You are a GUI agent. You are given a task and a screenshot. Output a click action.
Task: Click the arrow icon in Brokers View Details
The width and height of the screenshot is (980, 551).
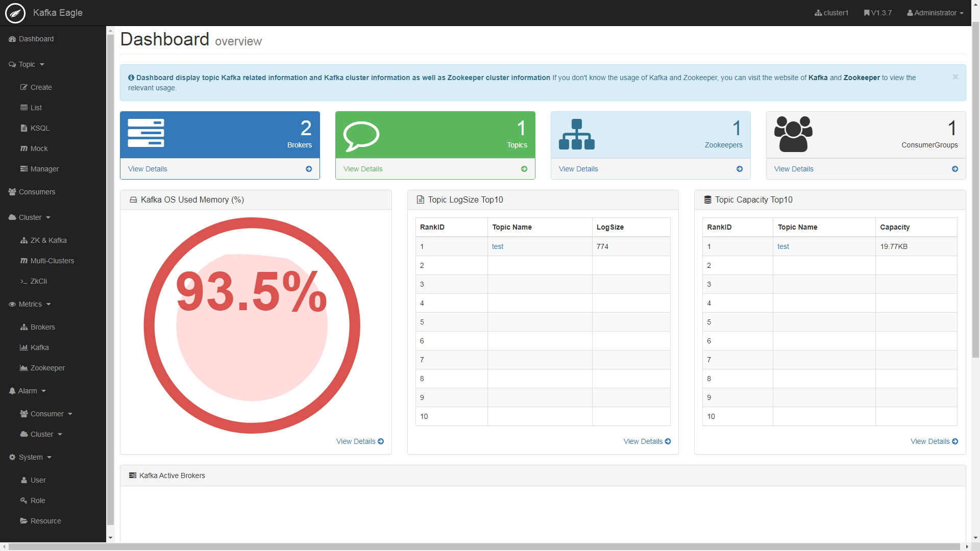(309, 169)
